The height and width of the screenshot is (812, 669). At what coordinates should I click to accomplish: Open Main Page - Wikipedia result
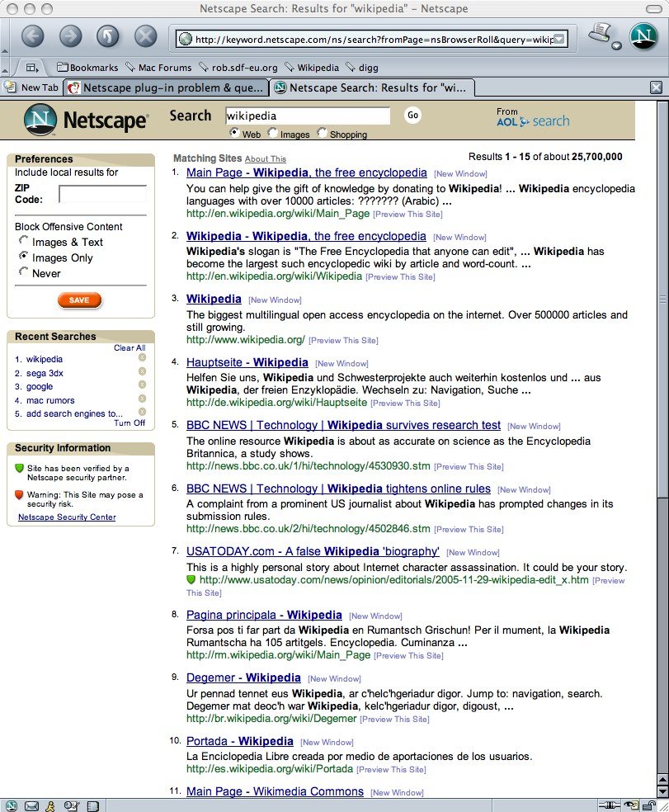(x=307, y=172)
